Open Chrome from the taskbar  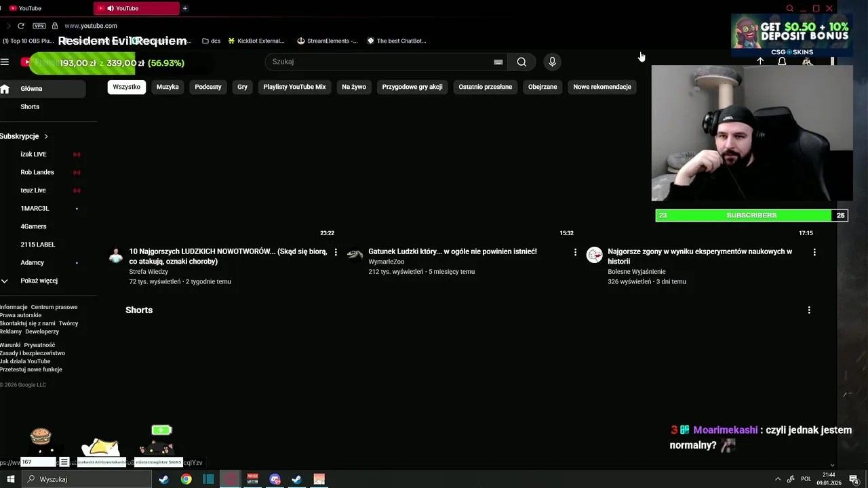click(186, 479)
